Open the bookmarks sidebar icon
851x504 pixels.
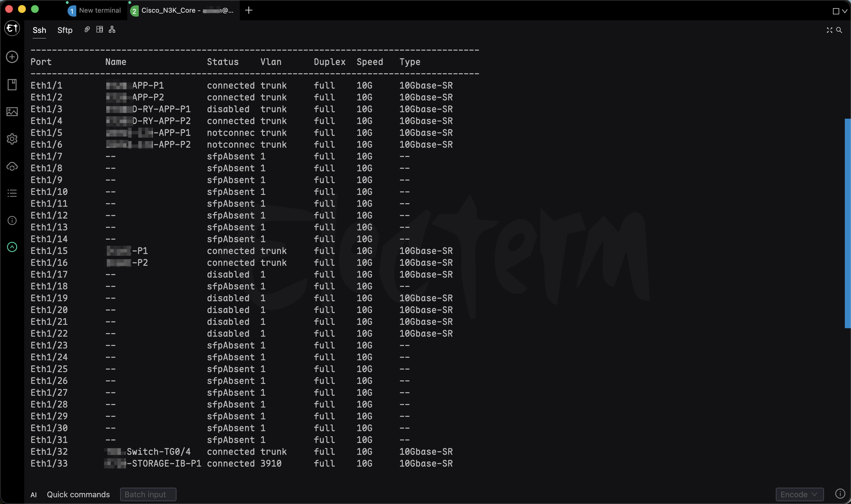(12, 85)
